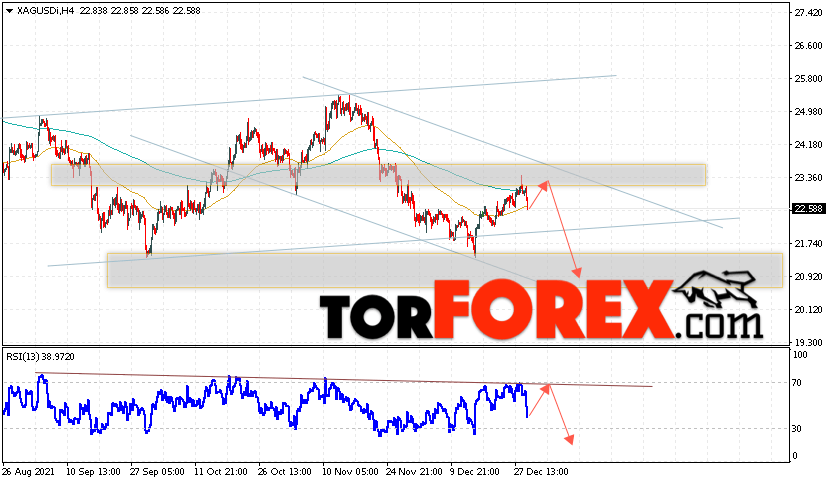Click the RSI 0 level label
This screenshot has width=830, height=483.
[794, 456]
